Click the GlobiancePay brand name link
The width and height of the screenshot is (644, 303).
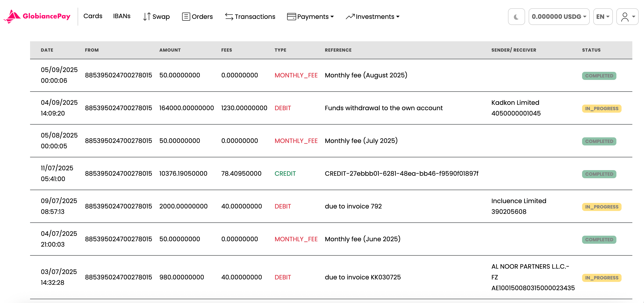click(46, 16)
